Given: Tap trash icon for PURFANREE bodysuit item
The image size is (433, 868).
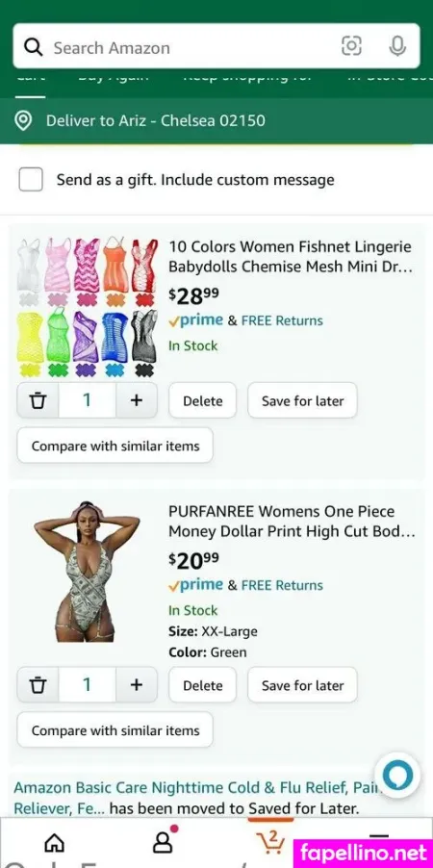Looking at the screenshot, I should (38, 685).
